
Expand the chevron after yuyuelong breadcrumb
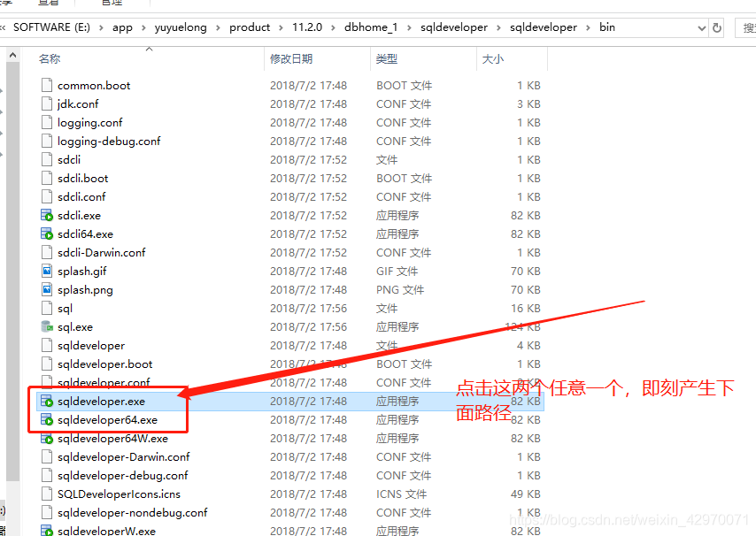pyautogui.click(x=218, y=28)
